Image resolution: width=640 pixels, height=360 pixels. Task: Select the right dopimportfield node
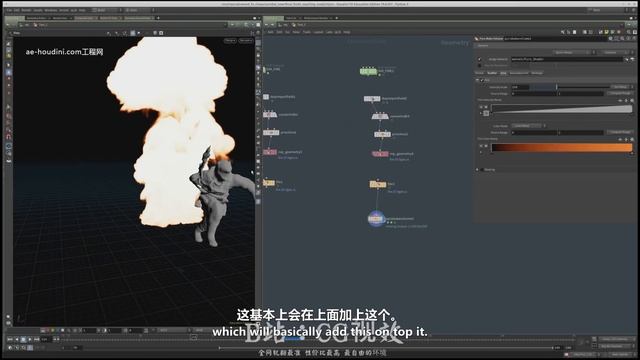pyautogui.click(x=372, y=99)
